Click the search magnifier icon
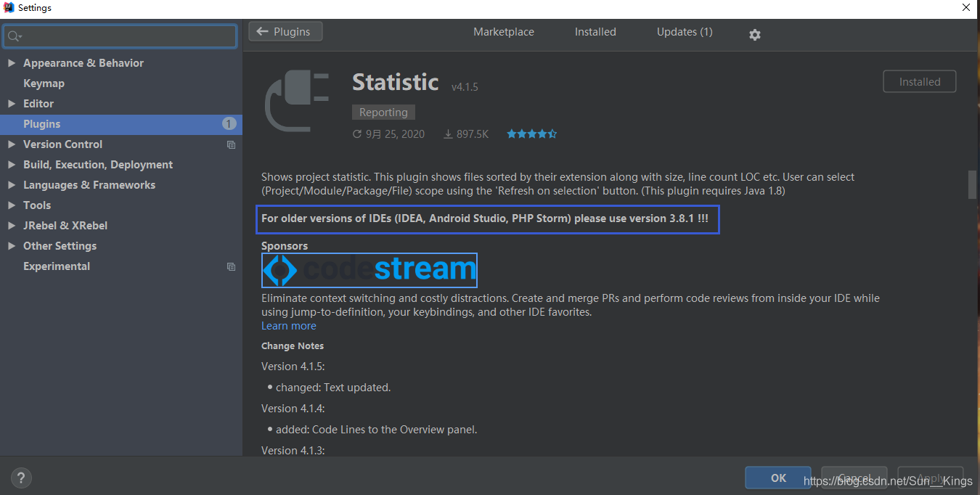Image resolution: width=980 pixels, height=495 pixels. point(14,36)
